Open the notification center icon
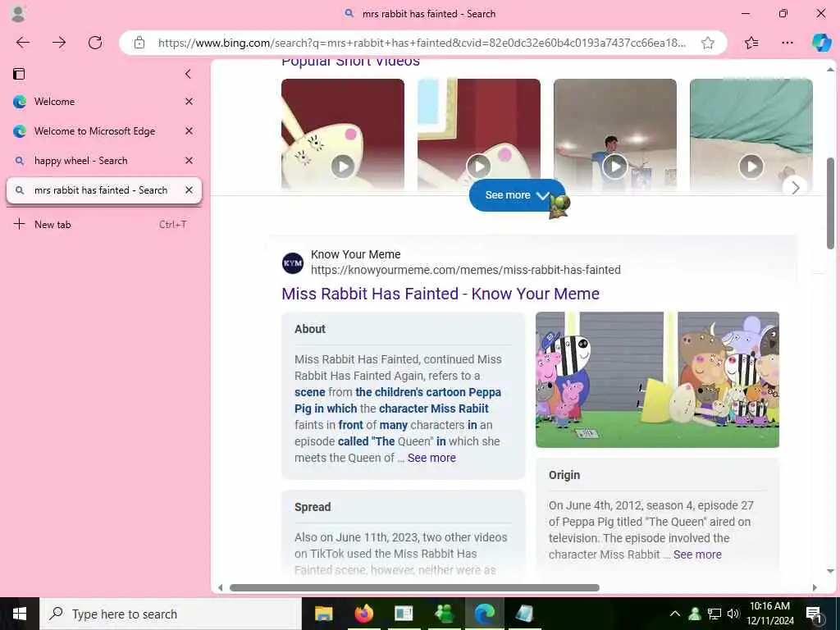 tap(814, 614)
